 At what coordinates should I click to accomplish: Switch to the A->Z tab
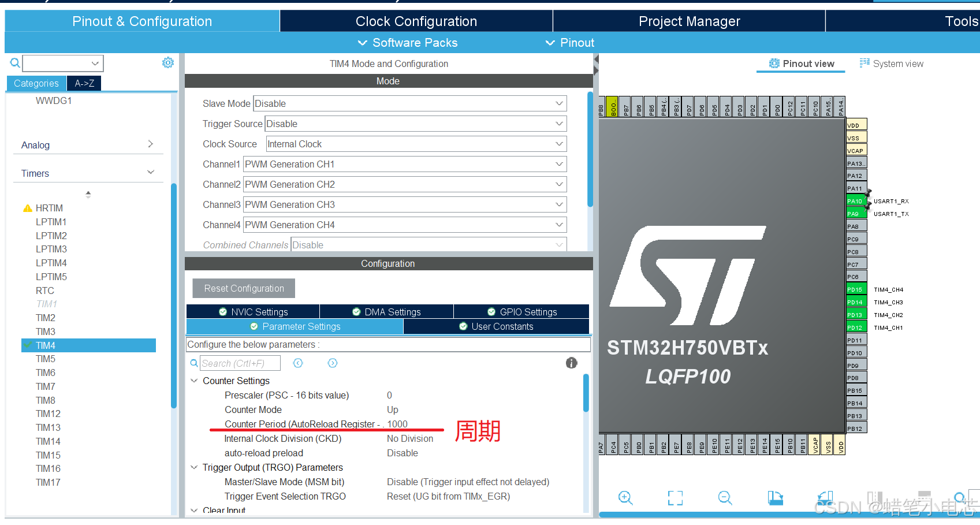point(84,83)
